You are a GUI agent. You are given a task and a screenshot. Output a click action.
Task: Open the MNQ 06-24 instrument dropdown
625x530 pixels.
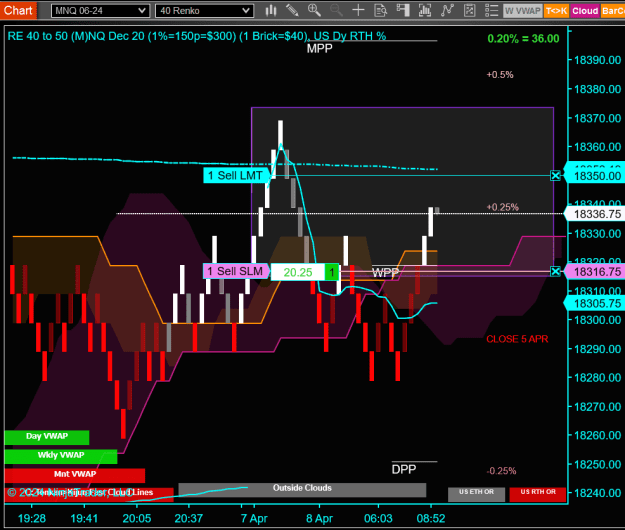tap(100, 11)
